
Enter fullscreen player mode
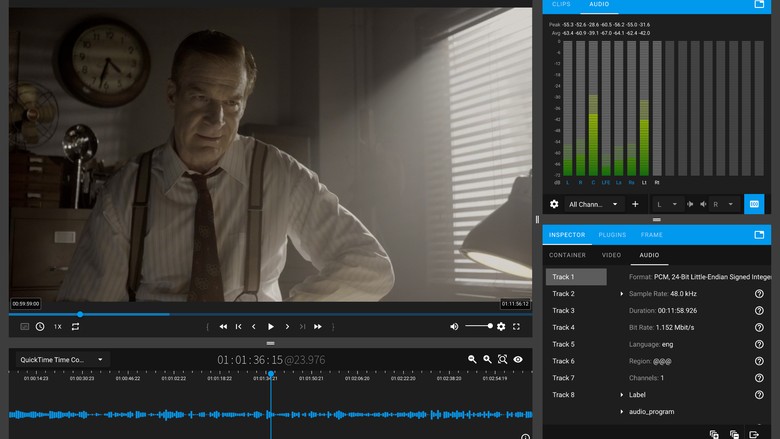coord(516,327)
